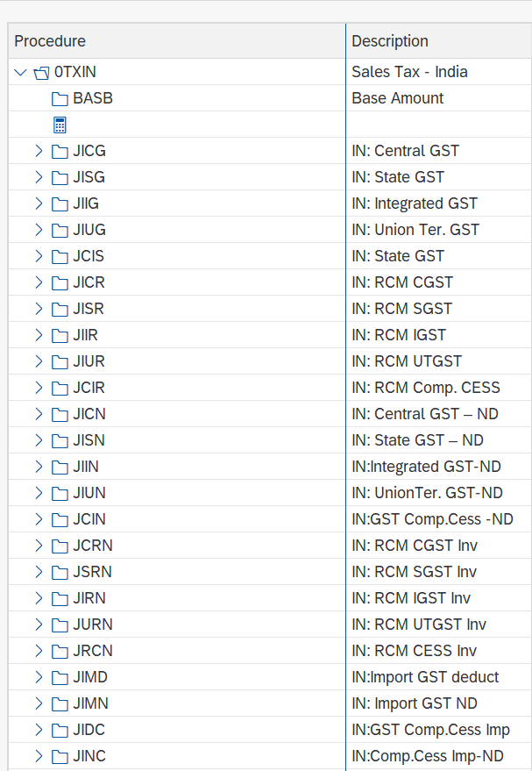This screenshot has width=532, height=771.
Task: Select the BASB row label
Action: (x=93, y=98)
